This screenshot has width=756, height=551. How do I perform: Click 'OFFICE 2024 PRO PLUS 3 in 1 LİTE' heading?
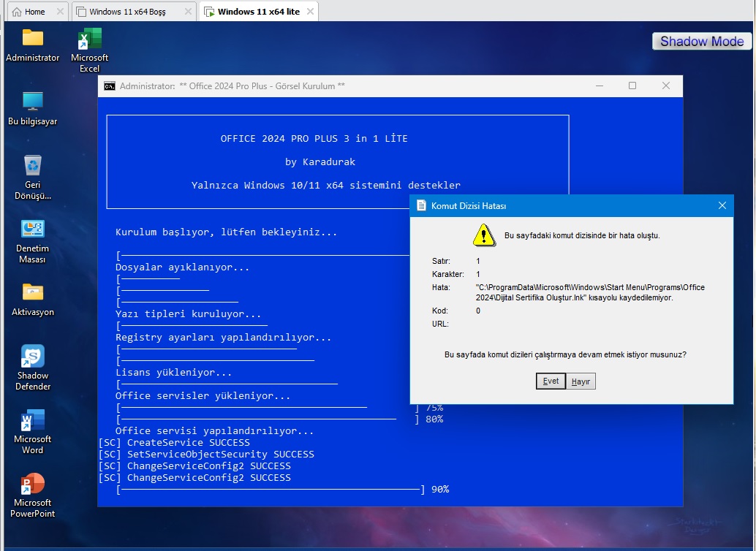314,139
